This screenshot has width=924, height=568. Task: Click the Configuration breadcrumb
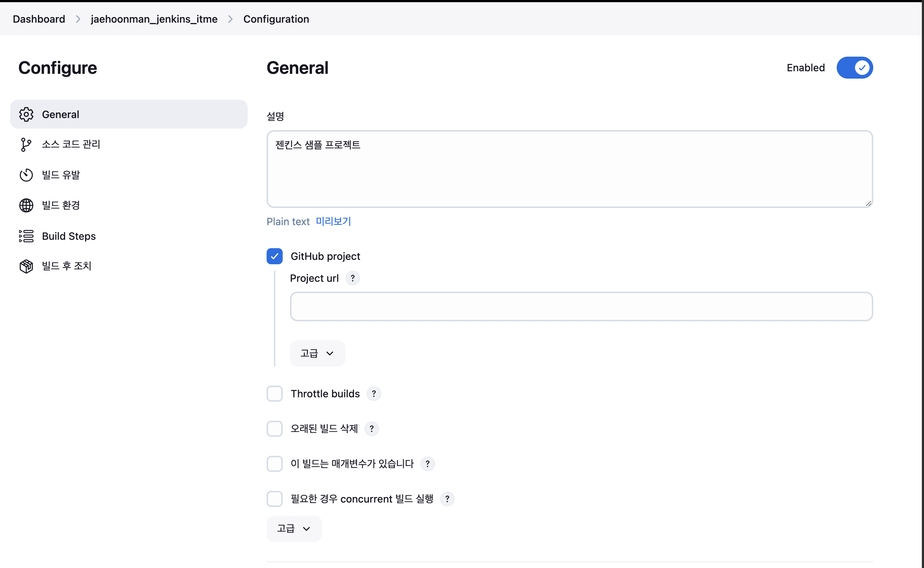click(x=276, y=19)
